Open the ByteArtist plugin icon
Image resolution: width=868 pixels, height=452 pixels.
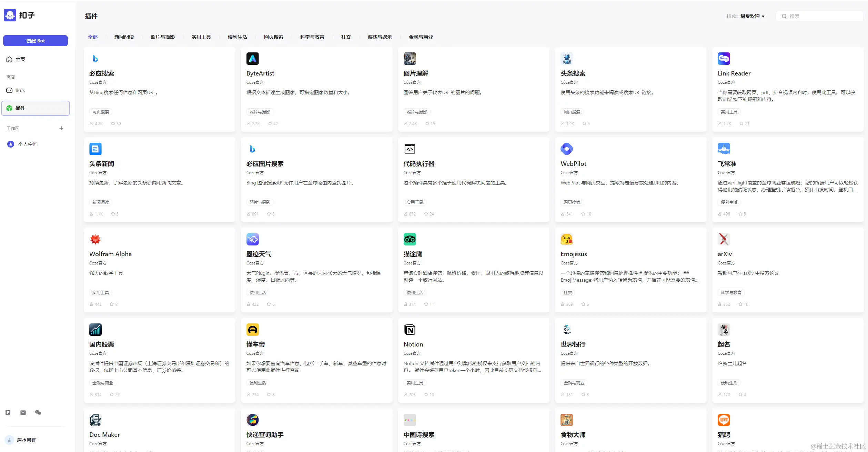click(x=253, y=59)
